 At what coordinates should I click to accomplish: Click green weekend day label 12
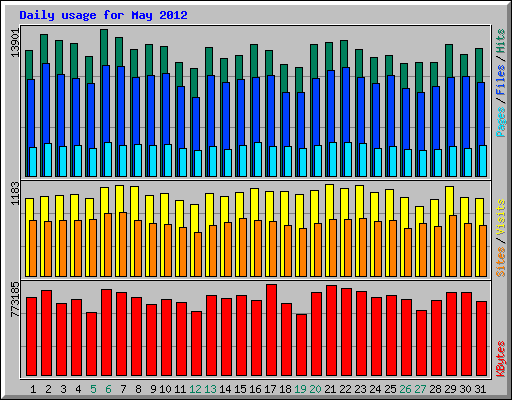coord(195,389)
